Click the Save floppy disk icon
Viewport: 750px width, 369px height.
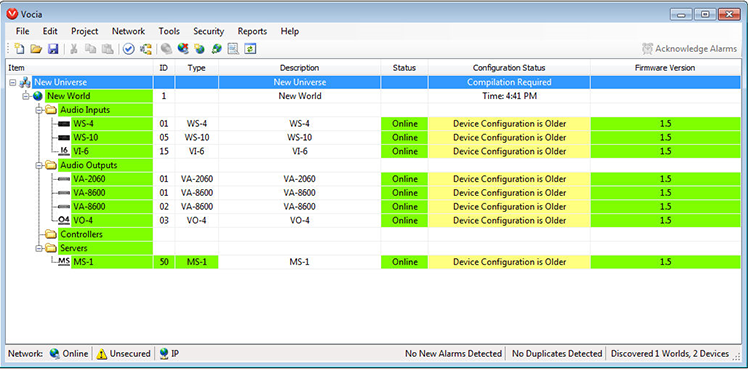pos(53,49)
